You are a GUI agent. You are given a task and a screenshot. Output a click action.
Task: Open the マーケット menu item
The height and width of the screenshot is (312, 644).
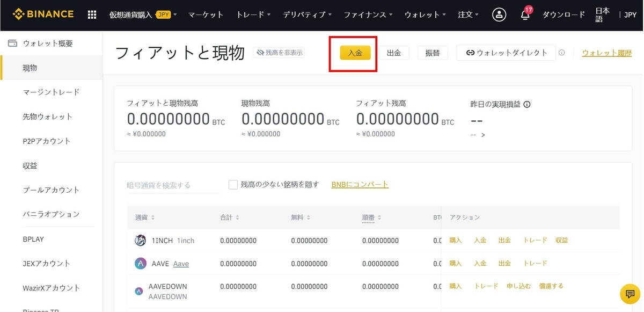pos(206,14)
